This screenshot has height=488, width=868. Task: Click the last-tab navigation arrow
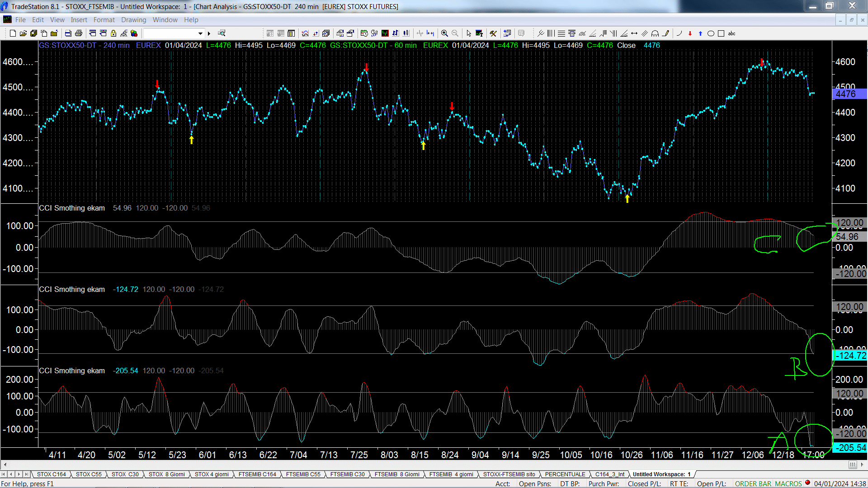tap(27, 474)
